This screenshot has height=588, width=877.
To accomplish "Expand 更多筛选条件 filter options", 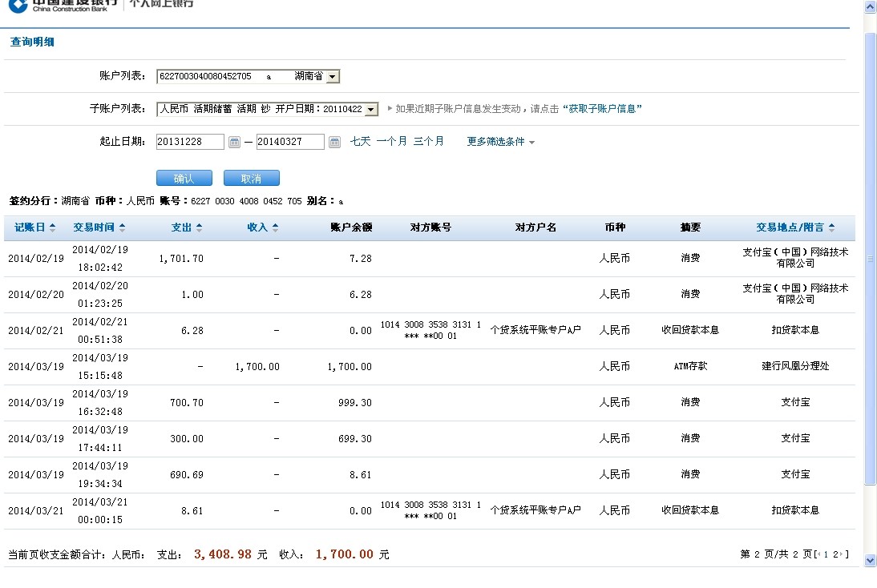I will 500,142.
